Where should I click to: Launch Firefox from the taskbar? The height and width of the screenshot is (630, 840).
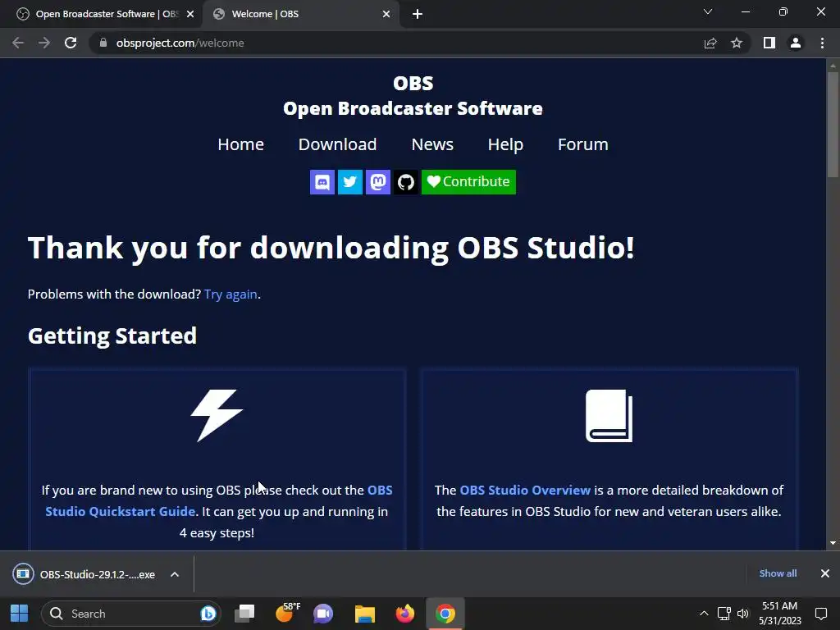click(x=405, y=614)
